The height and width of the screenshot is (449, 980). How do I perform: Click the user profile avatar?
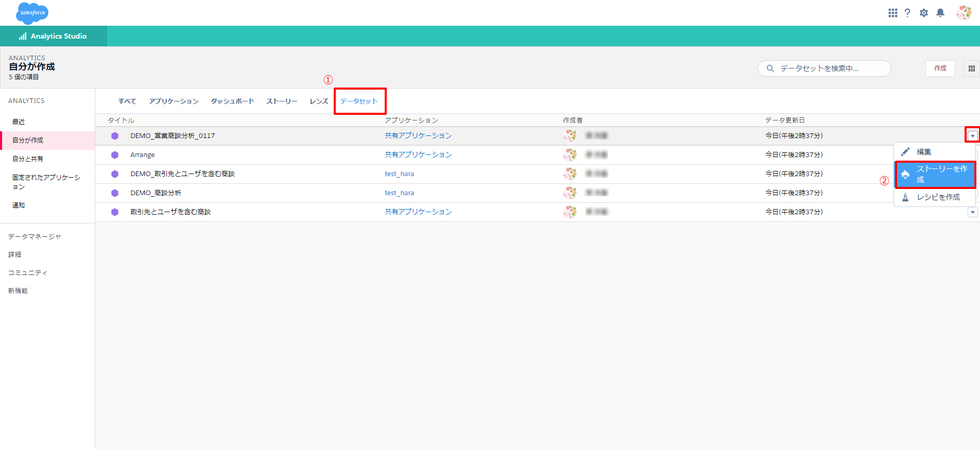(x=963, y=13)
